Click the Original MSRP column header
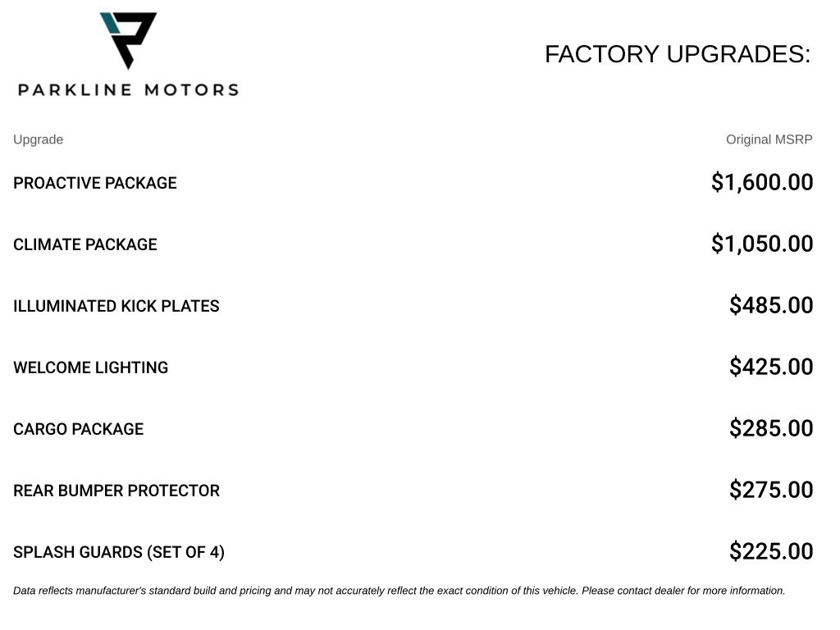Viewport: 840px width, 630px height. (x=769, y=139)
